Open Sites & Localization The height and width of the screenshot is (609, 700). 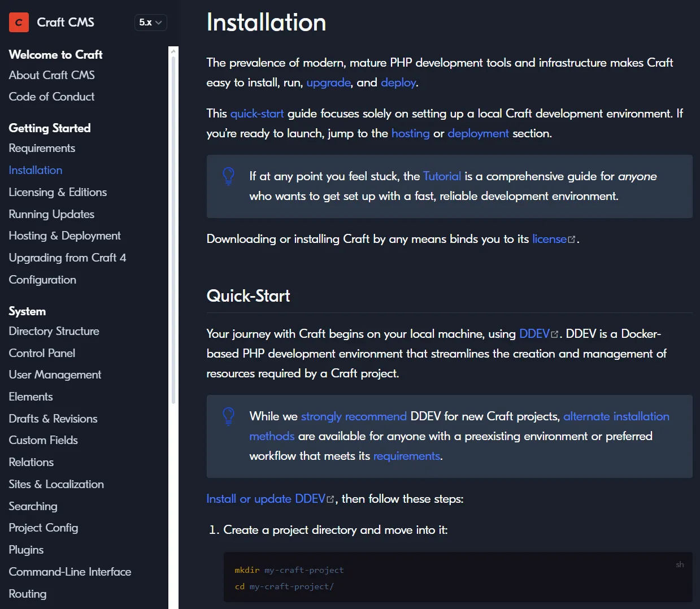(x=56, y=484)
